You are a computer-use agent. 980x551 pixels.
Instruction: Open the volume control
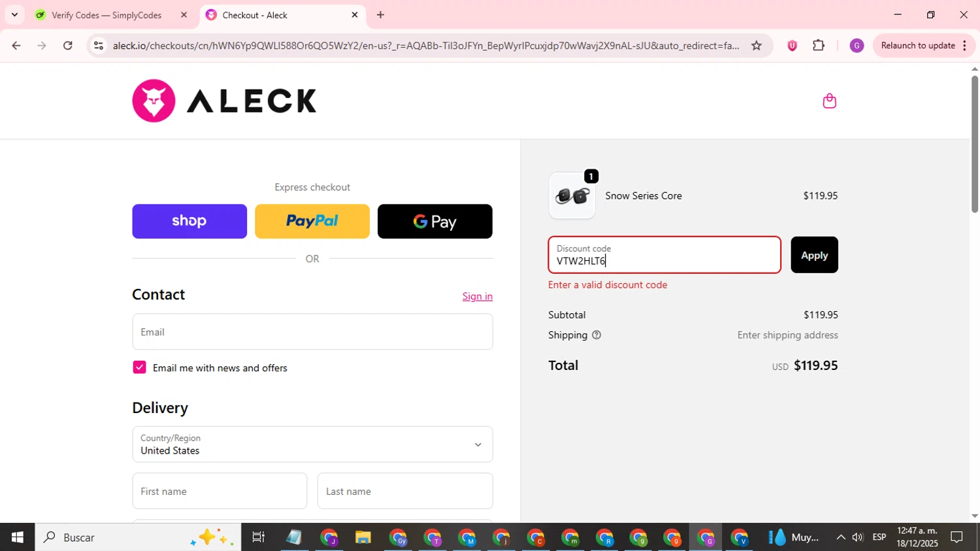[x=858, y=537]
